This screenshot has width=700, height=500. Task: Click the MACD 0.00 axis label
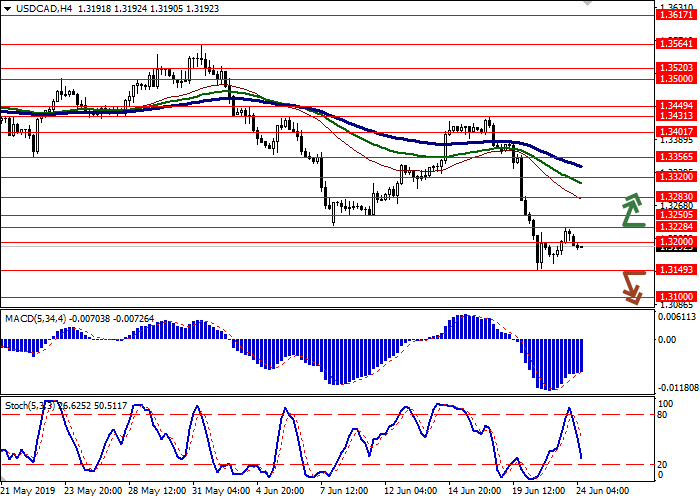pos(664,340)
